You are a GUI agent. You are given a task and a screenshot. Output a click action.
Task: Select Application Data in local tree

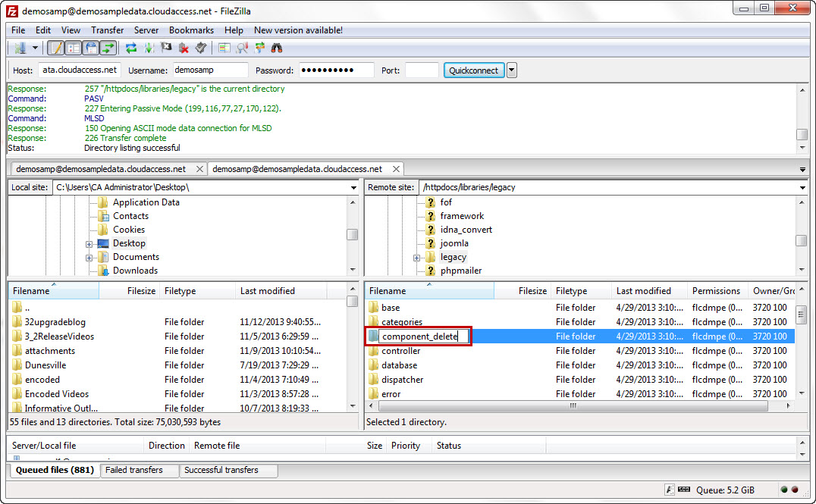click(x=146, y=202)
